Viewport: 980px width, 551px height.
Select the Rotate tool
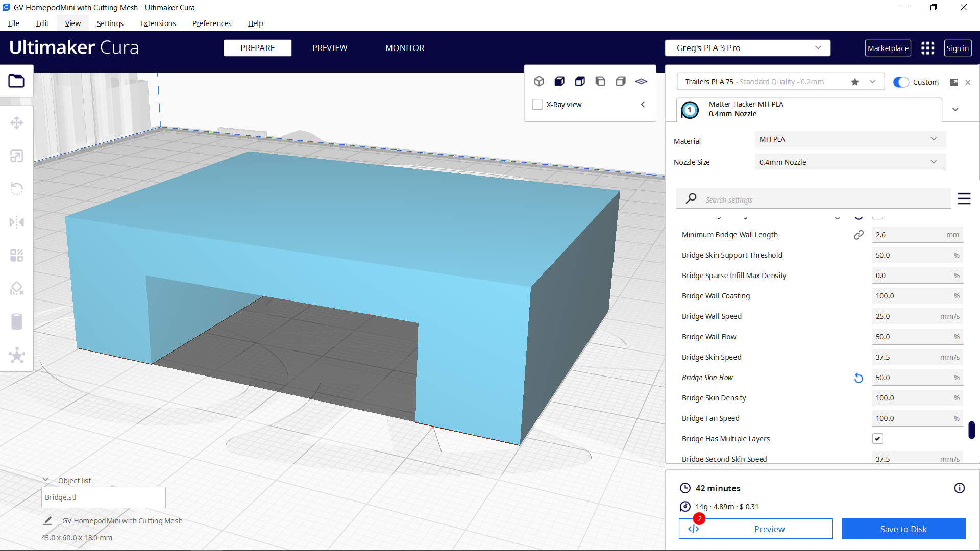point(17,189)
